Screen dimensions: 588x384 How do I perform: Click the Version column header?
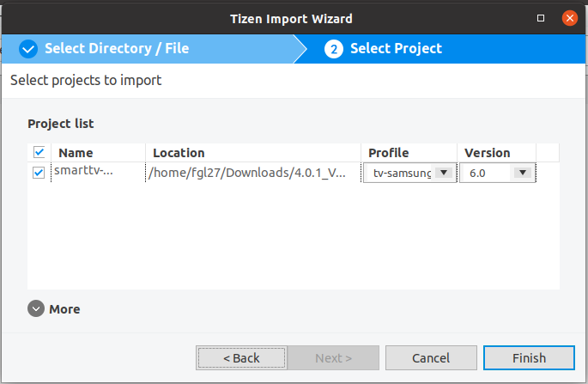[x=496, y=153]
